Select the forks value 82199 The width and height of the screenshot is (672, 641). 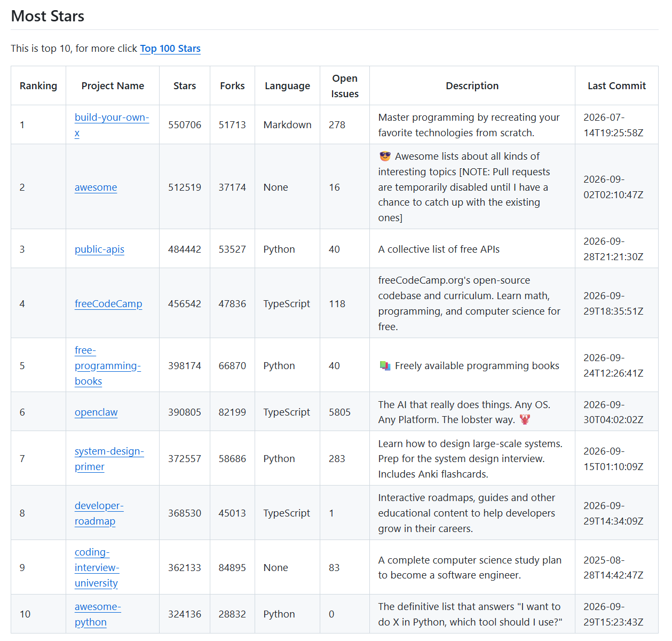point(232,412)
